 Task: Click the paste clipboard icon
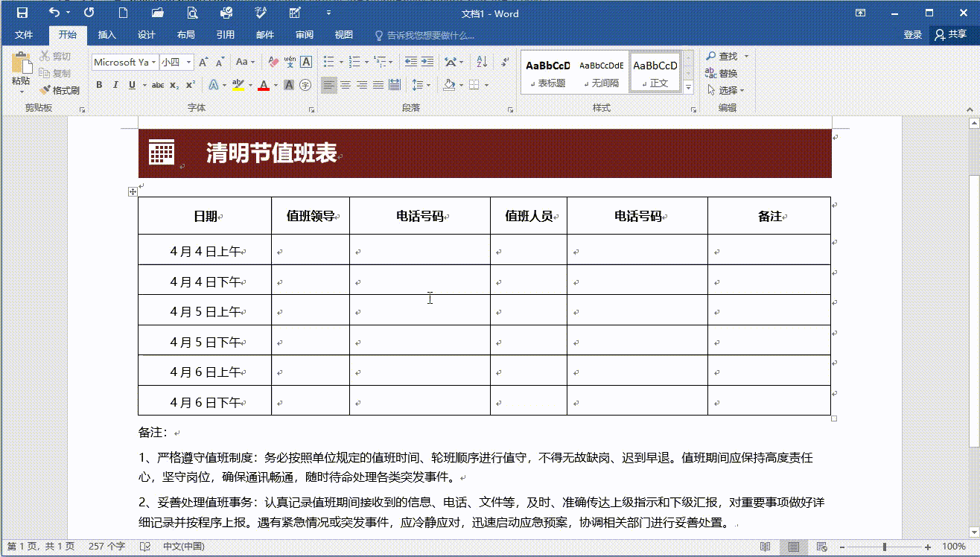(x=21, y=63)
